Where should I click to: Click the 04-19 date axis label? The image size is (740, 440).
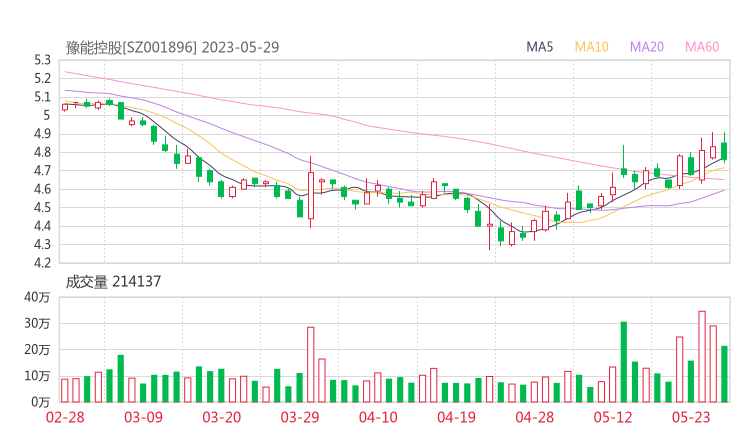coord(456,417)
